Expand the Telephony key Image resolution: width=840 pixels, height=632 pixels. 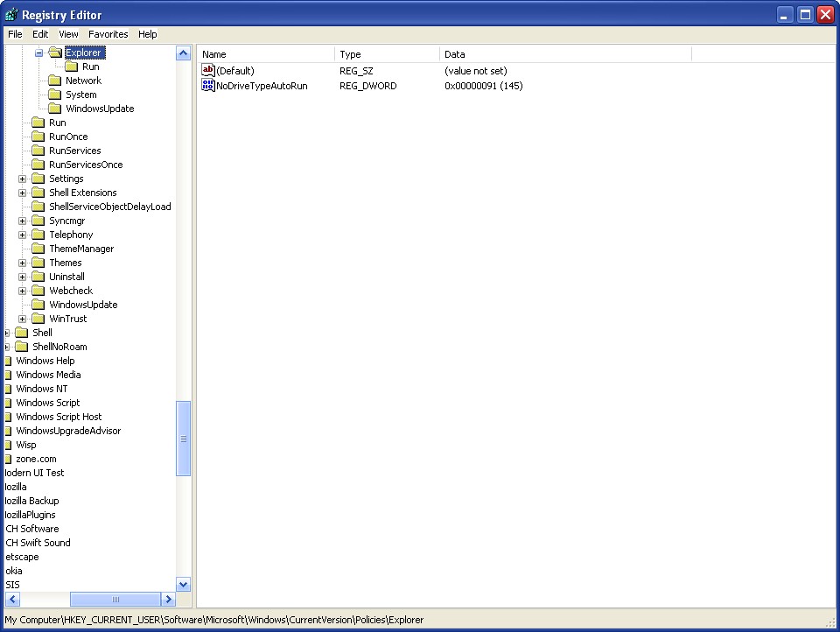(x=22, y=235)
